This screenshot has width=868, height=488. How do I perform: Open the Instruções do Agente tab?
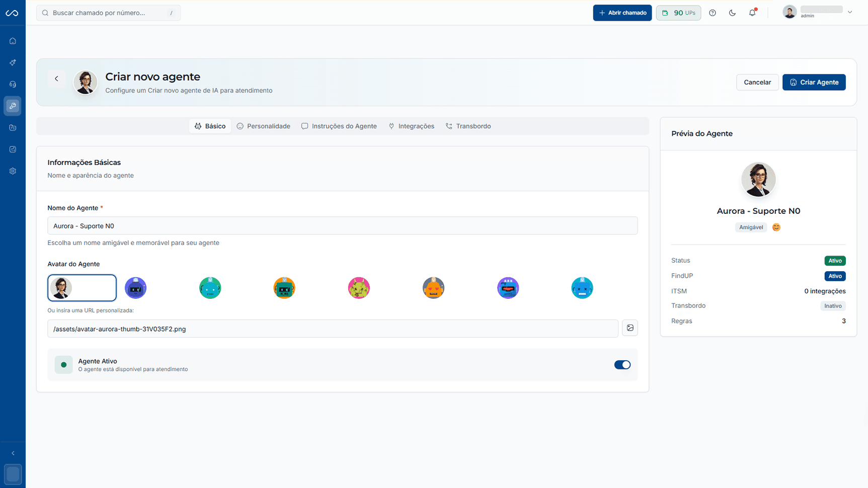click(339, 126)
